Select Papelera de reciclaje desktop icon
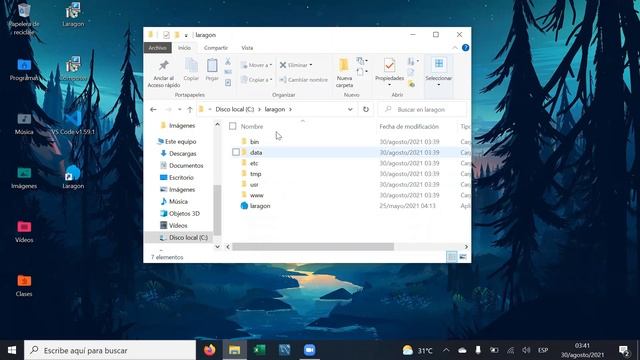 (24, 18)
